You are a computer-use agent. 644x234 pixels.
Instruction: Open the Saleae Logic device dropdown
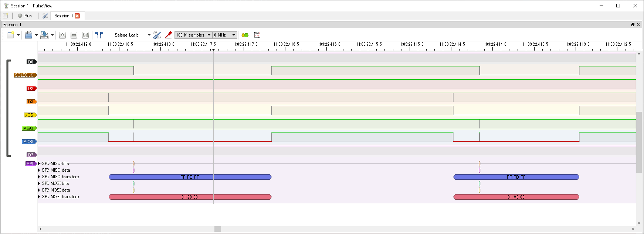coord(132,35)
